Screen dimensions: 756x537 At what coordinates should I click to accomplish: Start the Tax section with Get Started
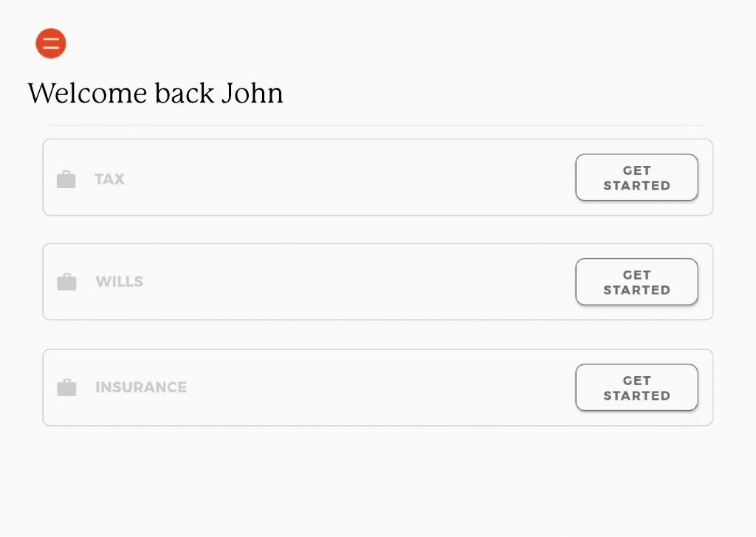coord(636,178)
